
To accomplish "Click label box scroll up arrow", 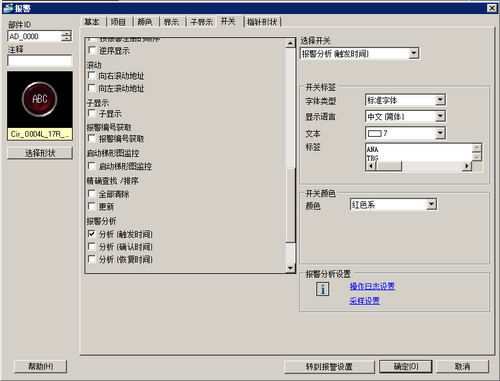I will pyautogui.click(x=477, y=148).
